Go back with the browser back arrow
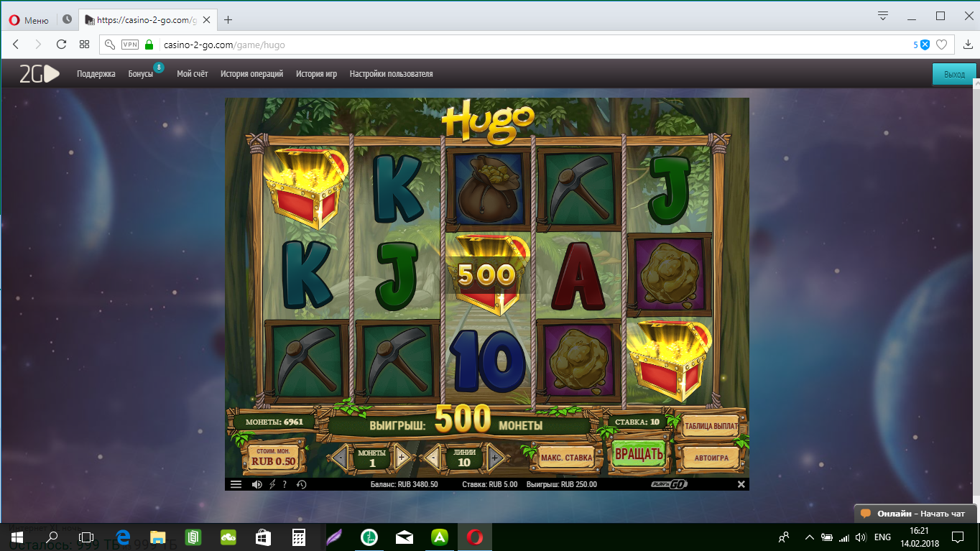The height and width of the screenshot is (551, 980). [x=16, y=45]
